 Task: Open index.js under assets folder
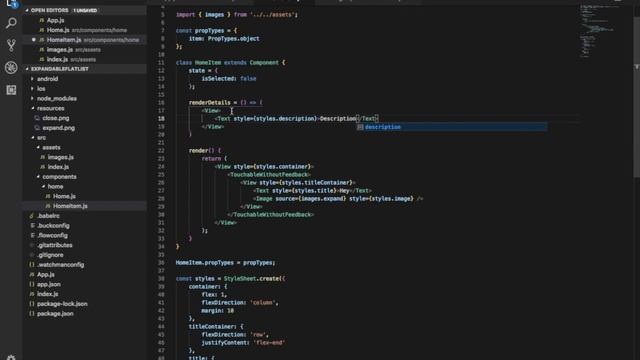point(84,167)
